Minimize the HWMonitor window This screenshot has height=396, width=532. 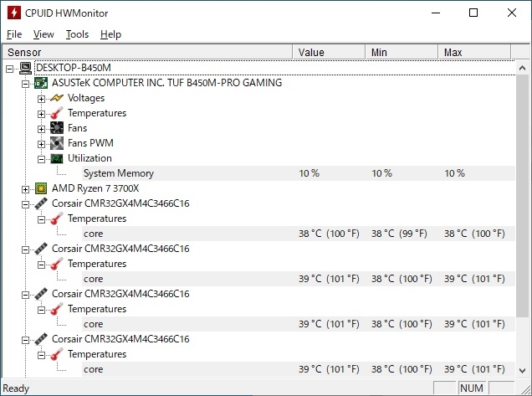[436, 13]
